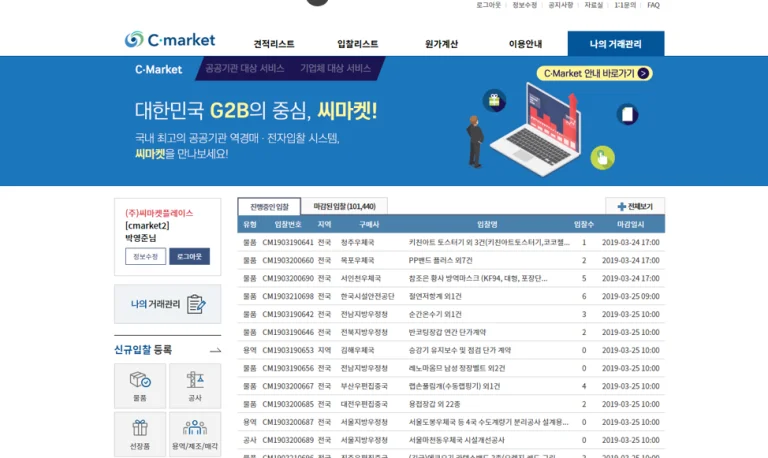Viewport: 768px width, 458px height.
Task: Open bid CM1903200690 서인천우체국
Action: tap(451, 278)
